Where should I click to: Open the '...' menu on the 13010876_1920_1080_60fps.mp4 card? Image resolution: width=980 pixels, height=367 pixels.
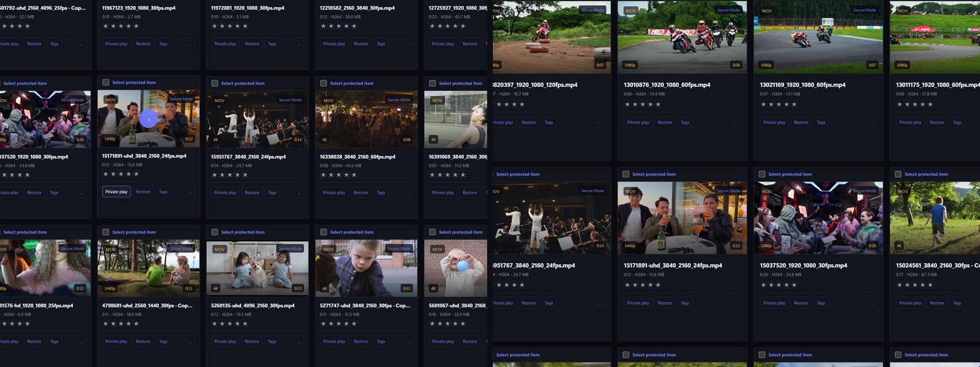click(x=736, y=122)
